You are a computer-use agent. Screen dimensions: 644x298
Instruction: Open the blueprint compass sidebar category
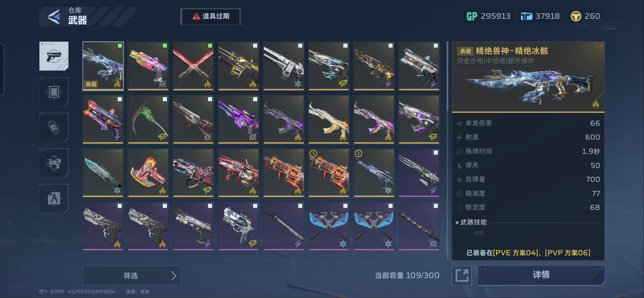(54, 198)
